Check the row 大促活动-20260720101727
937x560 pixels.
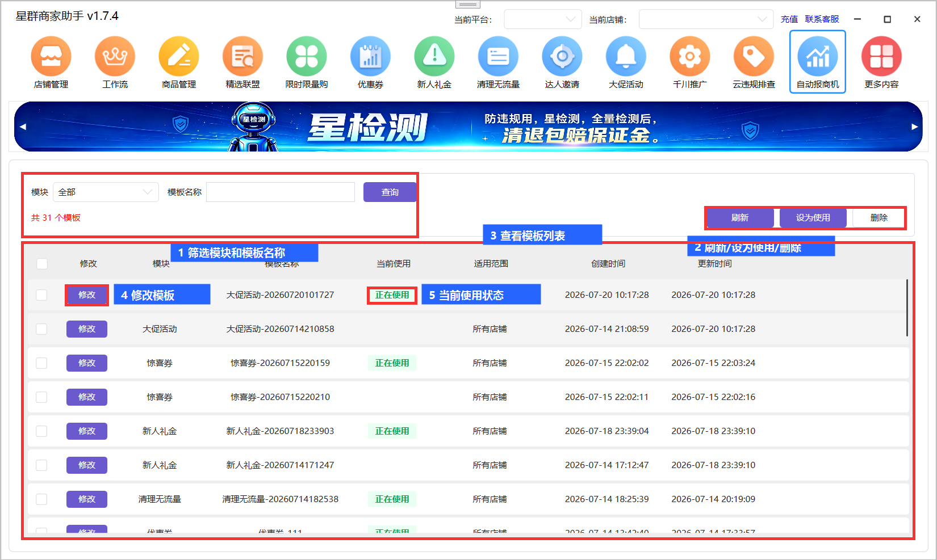point(41,295)
